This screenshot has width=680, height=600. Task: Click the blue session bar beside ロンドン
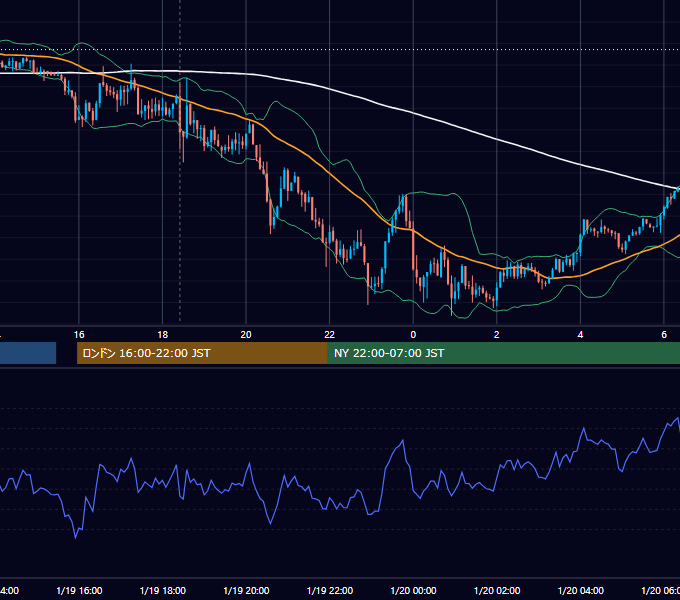click(x=28, y=353)
